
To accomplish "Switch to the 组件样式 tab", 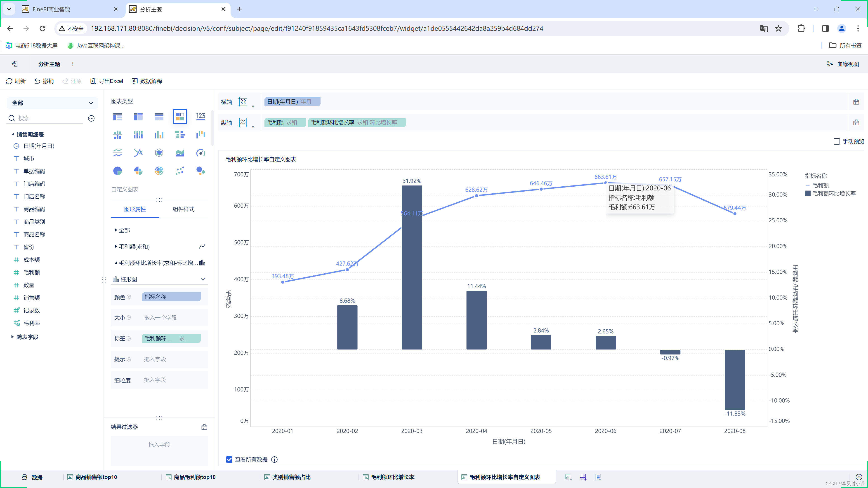I will click(x=184, y=209).
